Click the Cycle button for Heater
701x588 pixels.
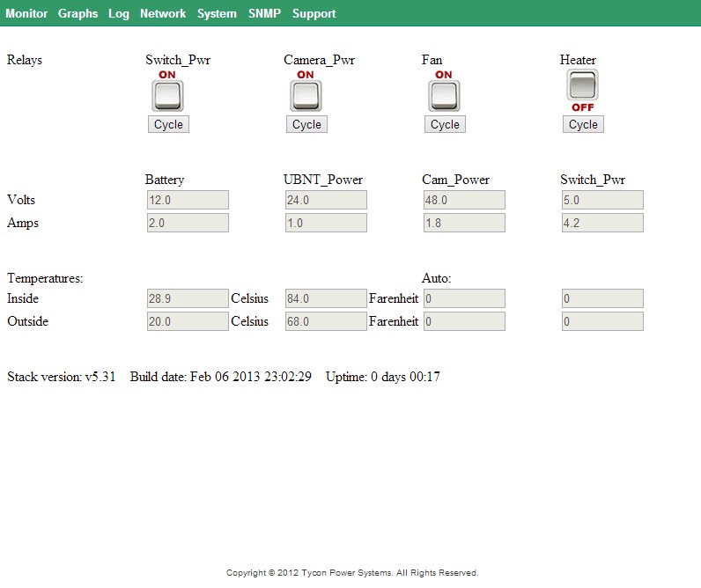[583, 125]
